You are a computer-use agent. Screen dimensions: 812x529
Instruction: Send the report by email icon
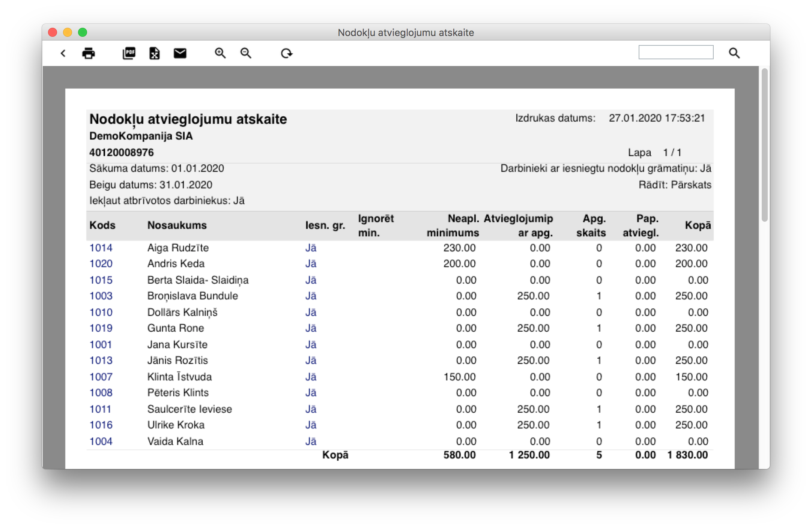tap(180, 53)
